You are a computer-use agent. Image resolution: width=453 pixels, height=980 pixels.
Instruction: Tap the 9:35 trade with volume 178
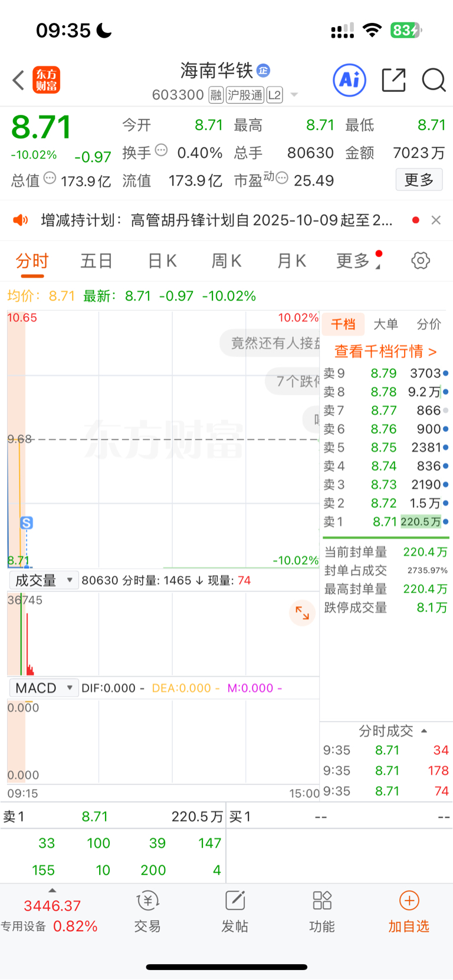386,771
